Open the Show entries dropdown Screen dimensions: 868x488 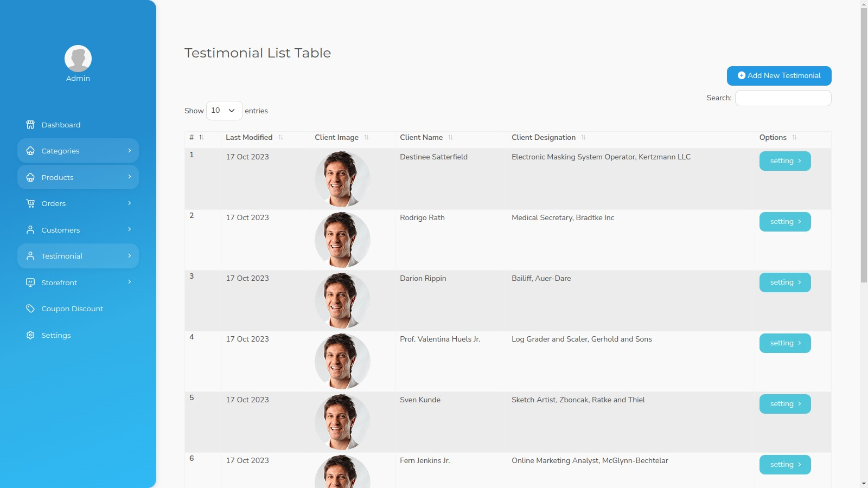click(x=224, y=111)
